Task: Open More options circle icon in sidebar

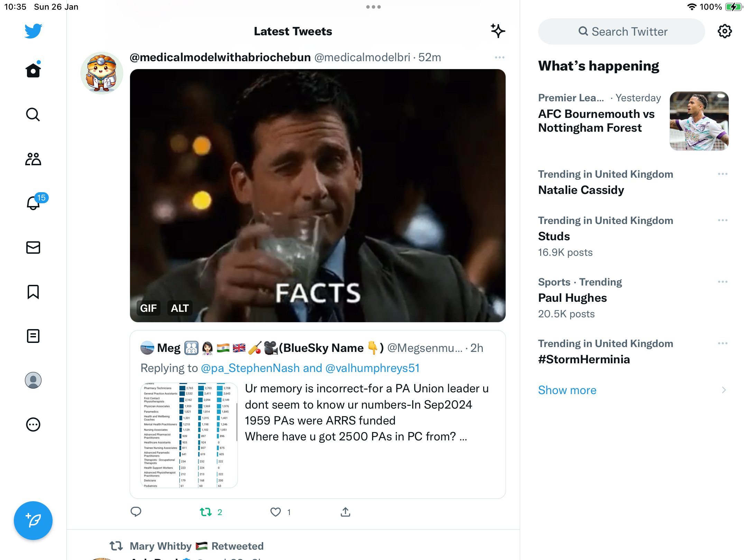Action: (33, 424)
